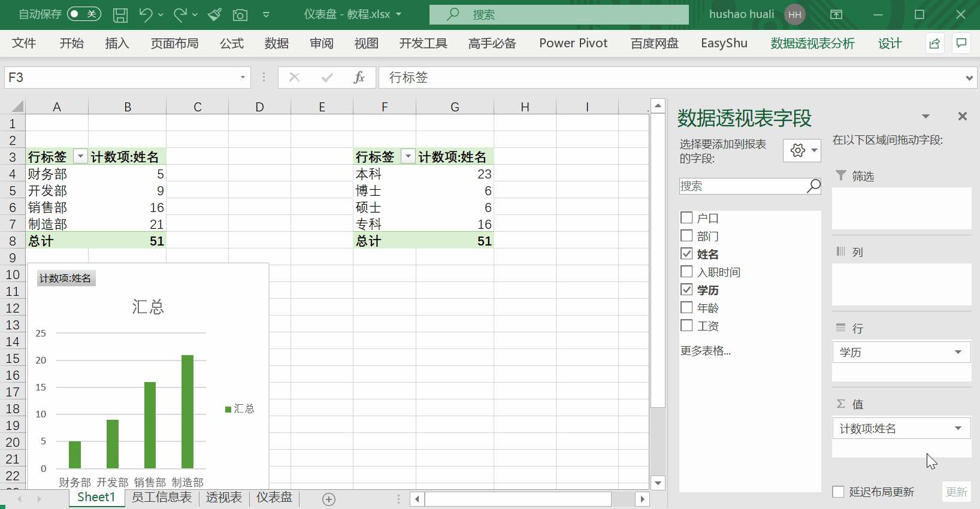The height and width of the screenshot is (509, 980).
Task: Check the 年龄 field checkbox
Action: click(686, 308)
